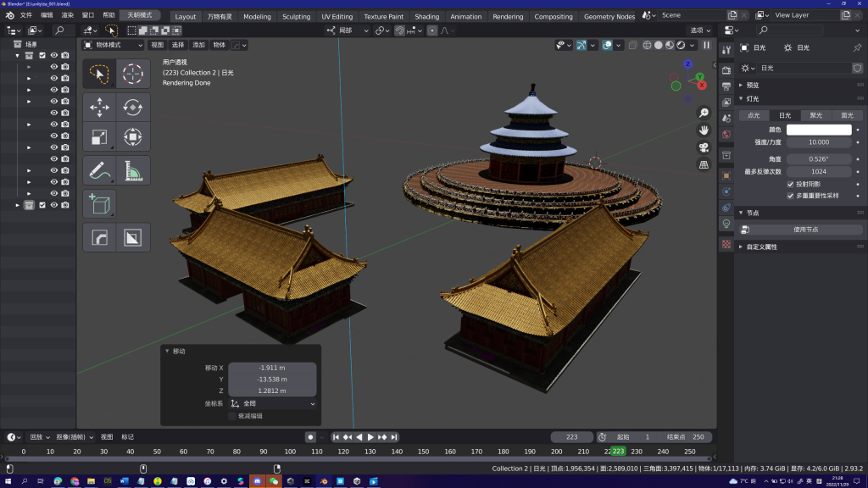
Task: Switch viewport shading to wireframe
Action: tap(647, 46)
